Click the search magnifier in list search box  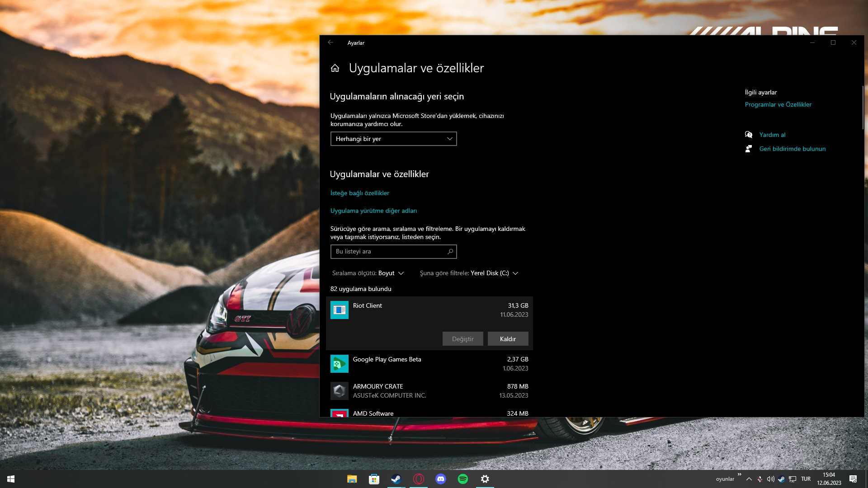click(450, 252)
